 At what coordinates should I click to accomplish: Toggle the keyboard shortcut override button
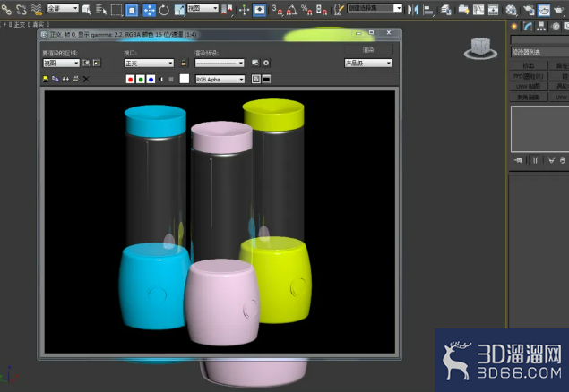coord(259,10)
